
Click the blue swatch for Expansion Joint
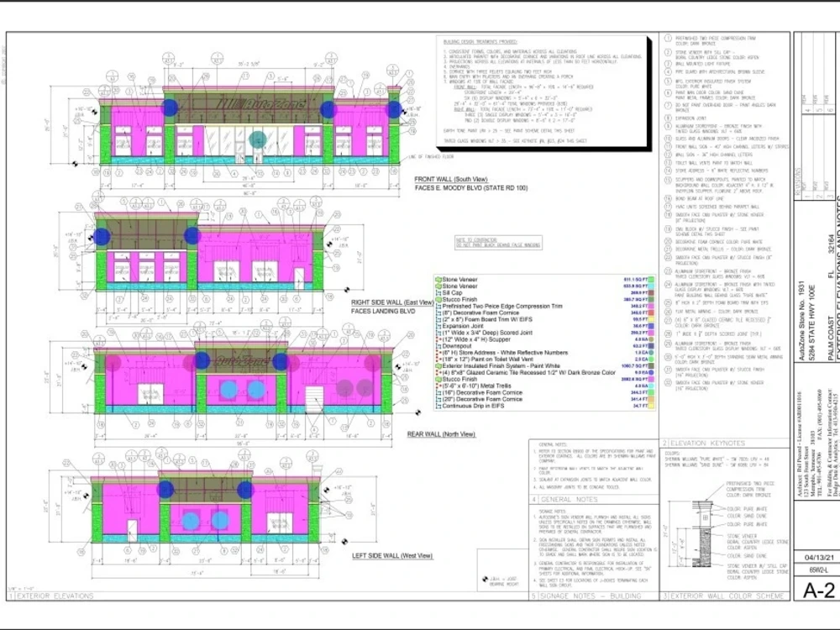(652, 326)
